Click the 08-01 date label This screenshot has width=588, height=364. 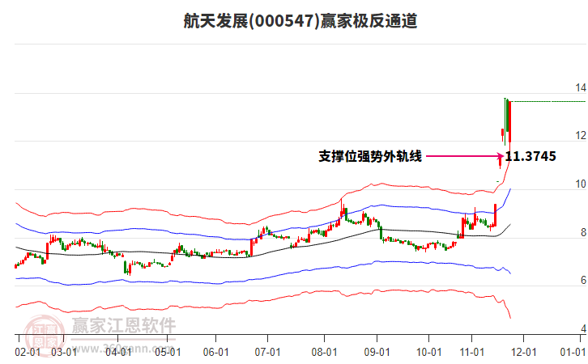pyautogui.click(x=324, y=353)
